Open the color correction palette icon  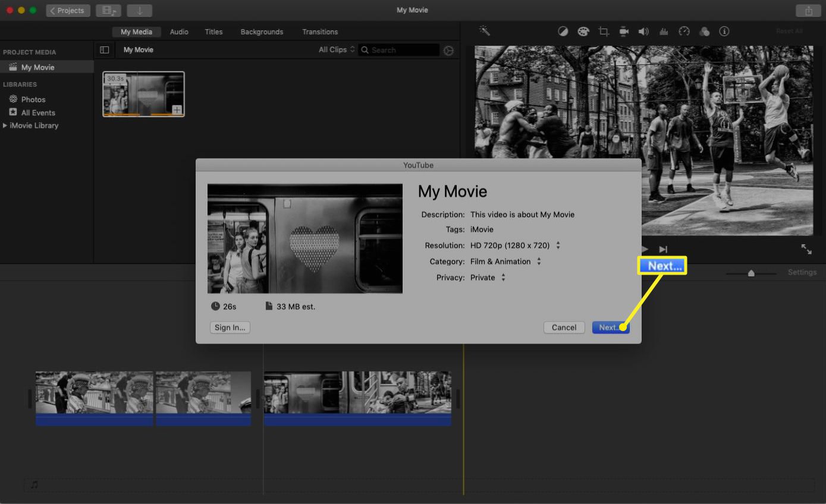click(x=583, y=31)
